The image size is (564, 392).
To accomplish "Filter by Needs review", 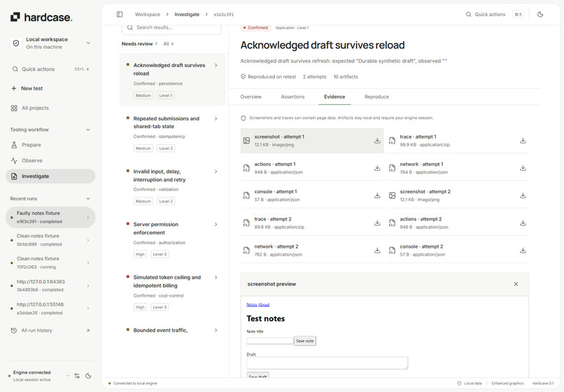I will point(139,44).
